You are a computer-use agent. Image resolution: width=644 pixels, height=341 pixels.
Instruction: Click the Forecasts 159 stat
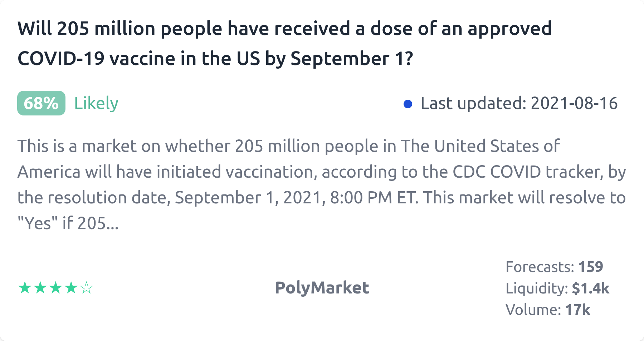point(554,267)
